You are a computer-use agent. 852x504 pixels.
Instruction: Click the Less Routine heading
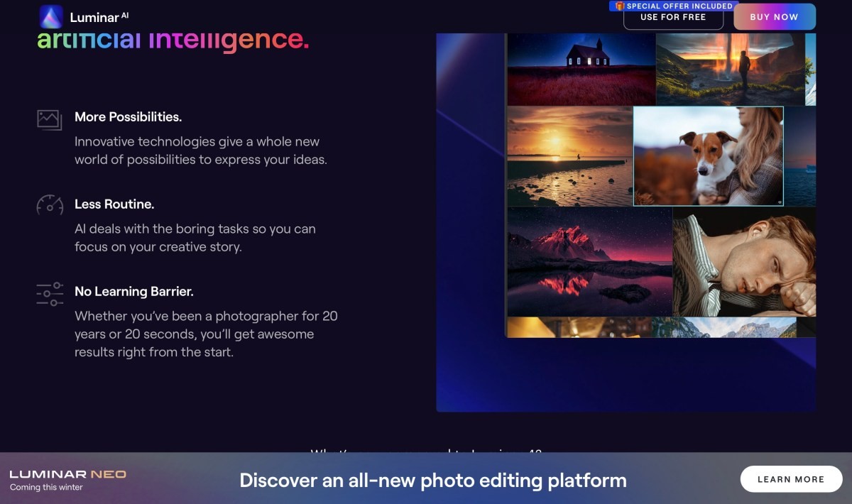[x=114, y=204]
